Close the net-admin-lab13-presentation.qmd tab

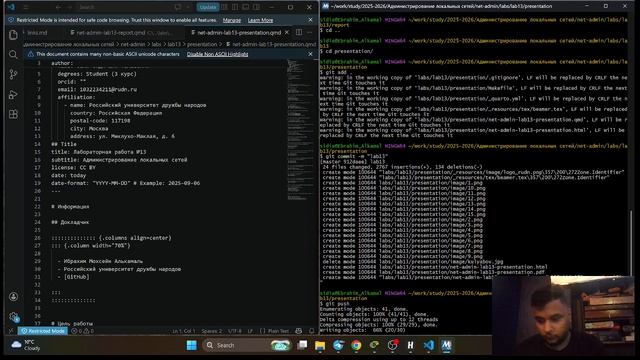(x=287, y=32)
